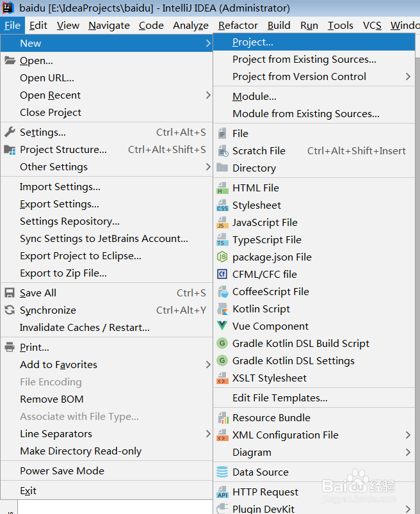Open the Navigate menu

[109, 25]
